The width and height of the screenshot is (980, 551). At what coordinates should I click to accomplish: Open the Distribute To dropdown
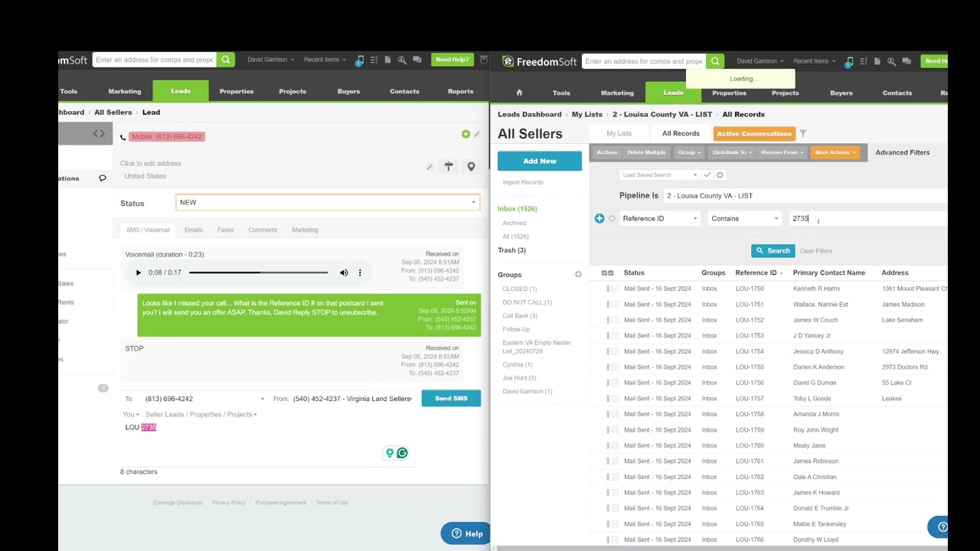click(732, 152)
